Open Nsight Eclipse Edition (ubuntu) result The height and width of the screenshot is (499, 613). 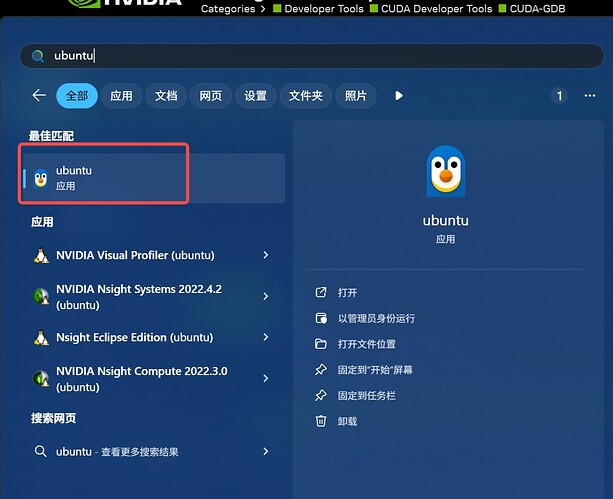click(x=154, y=337)
